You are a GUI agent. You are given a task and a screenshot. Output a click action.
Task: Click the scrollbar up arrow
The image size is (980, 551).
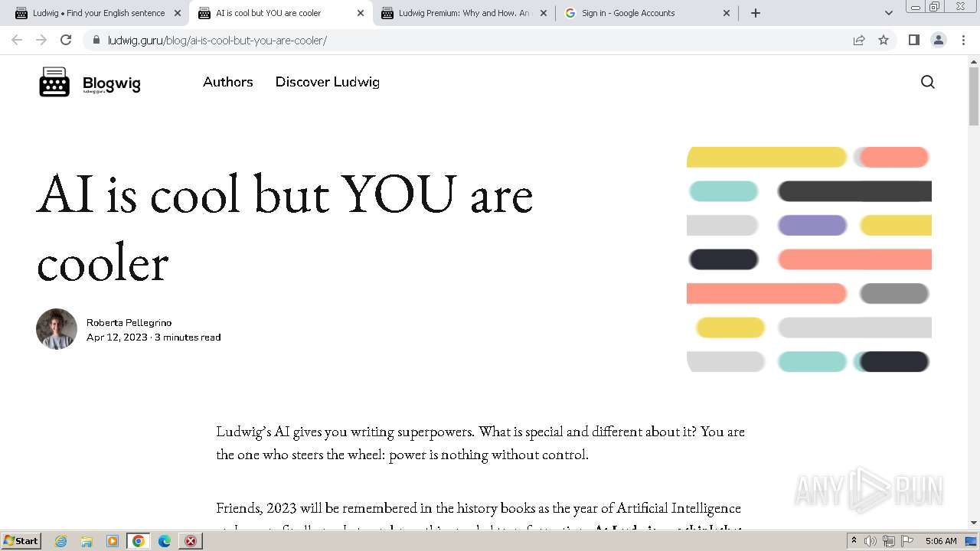974,61
